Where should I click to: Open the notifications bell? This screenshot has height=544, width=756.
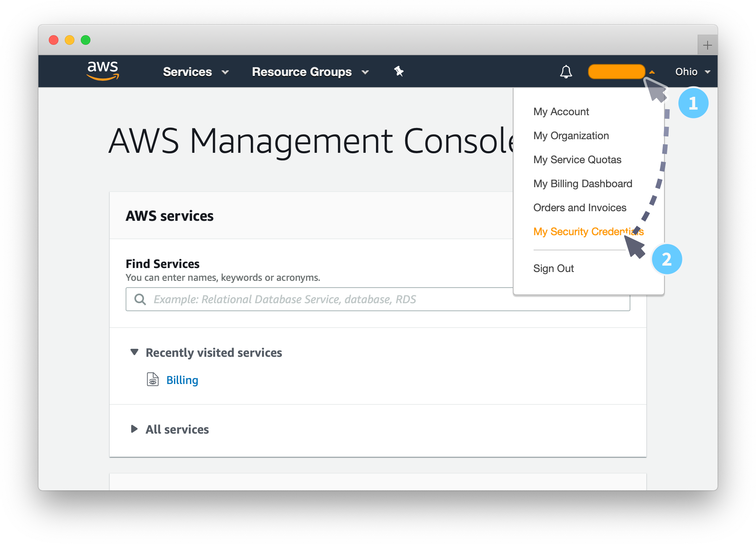coord(566,72)
